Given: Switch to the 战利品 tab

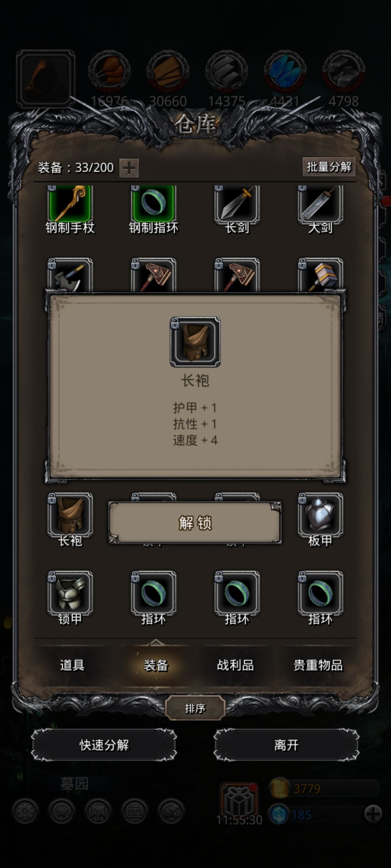Looking at the screenshot, I should [235, 665].
